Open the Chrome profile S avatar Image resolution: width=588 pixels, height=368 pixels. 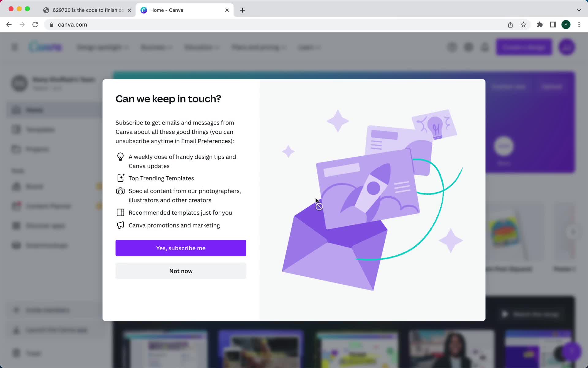coord(566,25)
